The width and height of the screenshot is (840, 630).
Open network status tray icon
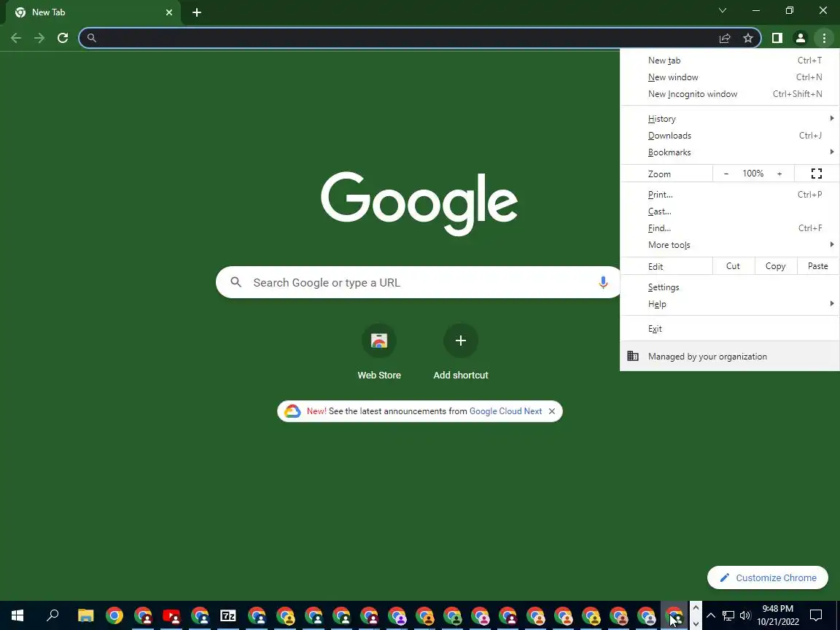[x=728, y=615]
